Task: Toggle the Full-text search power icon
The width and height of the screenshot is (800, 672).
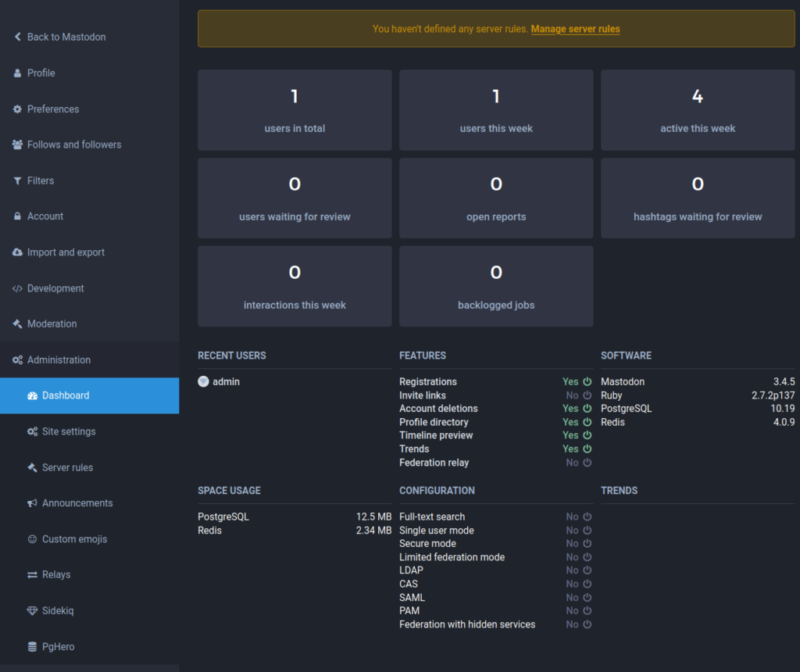Action: [x=587, y=517]
